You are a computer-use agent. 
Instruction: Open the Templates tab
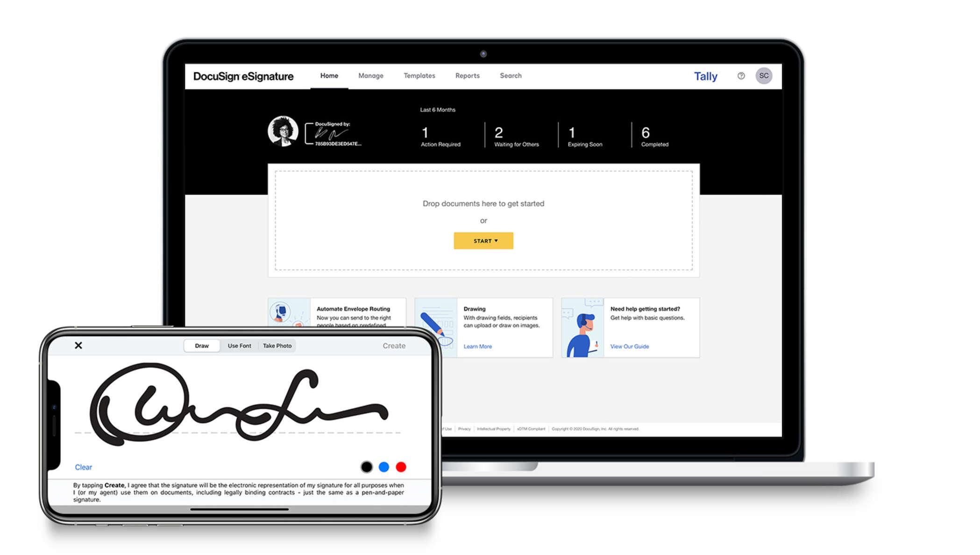pyautogui.click(x=419, y=75)
